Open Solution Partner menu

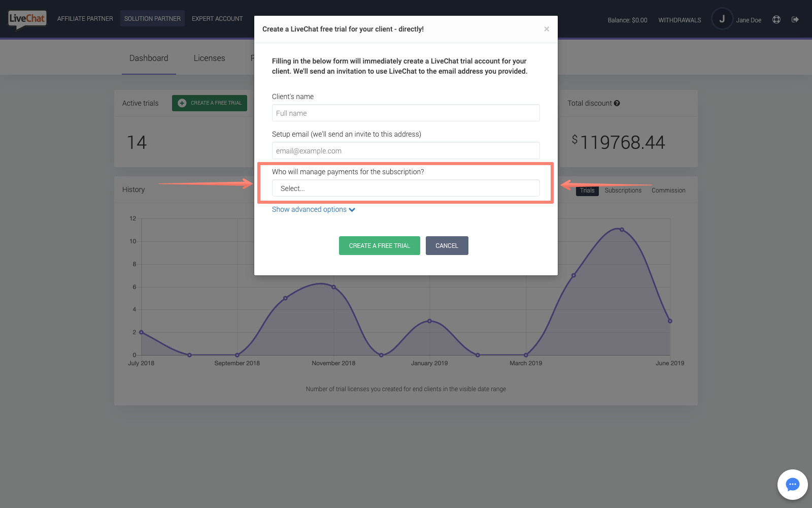point(152,19)
